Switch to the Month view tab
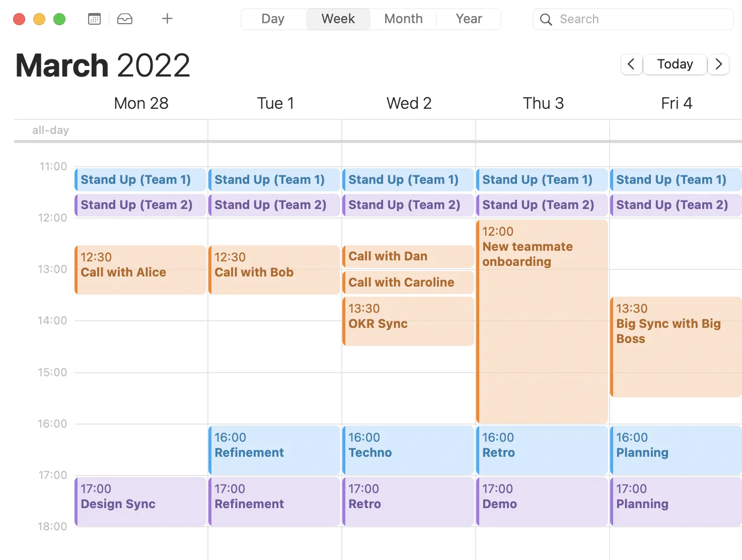Viewport: 742px width, 560px height. pos(403,19)
